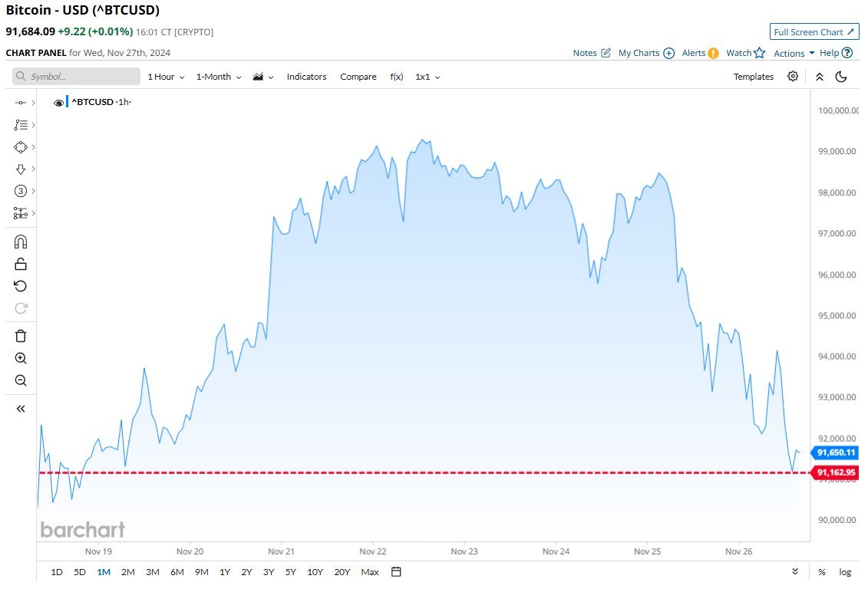
Task: Select the circled number 3 tool
Action: point(21,191)
